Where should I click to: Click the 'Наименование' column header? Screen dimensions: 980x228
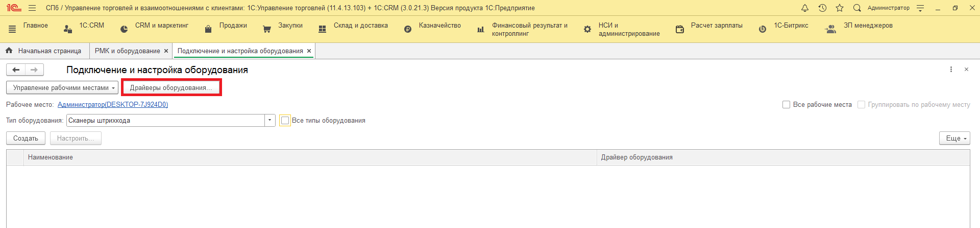51,157
